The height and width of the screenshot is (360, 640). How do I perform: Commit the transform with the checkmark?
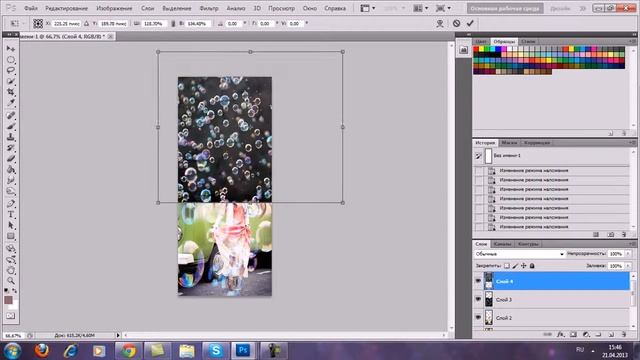point(470,23)
